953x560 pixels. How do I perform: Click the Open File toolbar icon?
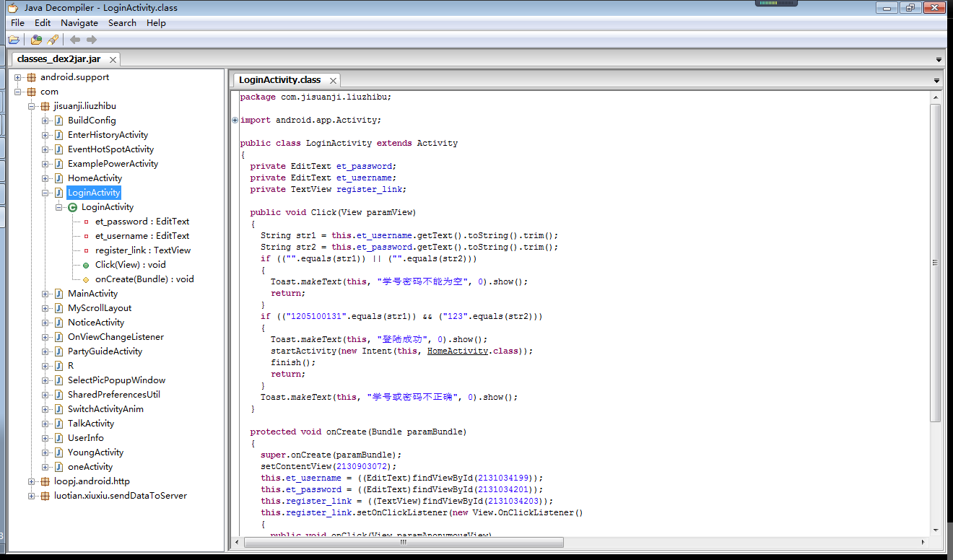point(14,40)
